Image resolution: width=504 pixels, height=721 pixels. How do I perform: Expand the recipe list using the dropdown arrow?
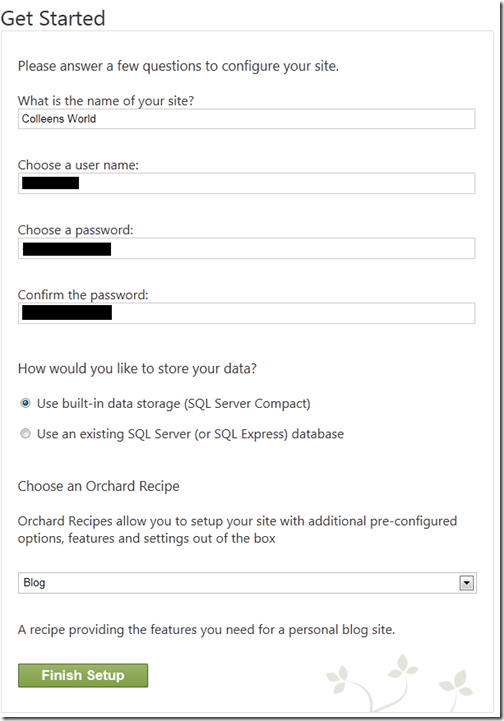pyautogui.click(x=467, y=583)
